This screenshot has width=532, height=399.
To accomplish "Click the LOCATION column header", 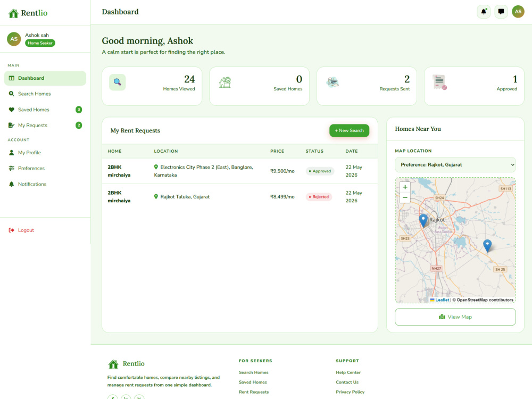I will [166, 151].
